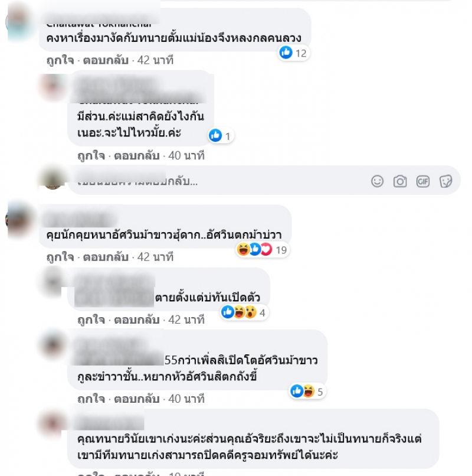472x476 pixels.
Task: Open sticker picker in reply box
Action: 445,181
